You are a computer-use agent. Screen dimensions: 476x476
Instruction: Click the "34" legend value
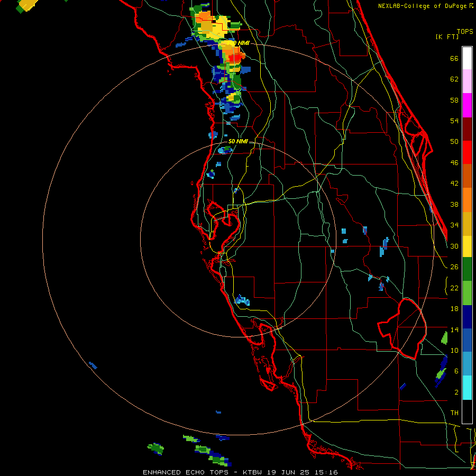tap(454, 225)
